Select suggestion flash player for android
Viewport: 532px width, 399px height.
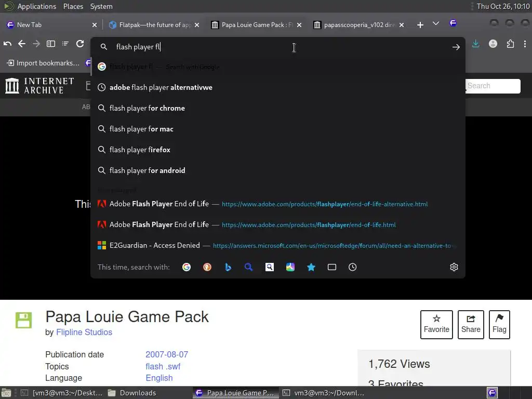278,170
